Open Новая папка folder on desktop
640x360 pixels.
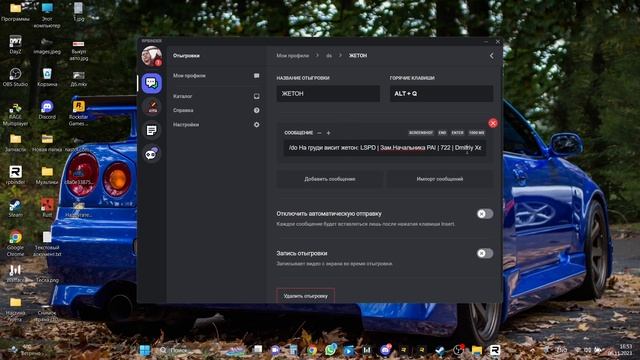click(x=47, y=143)
